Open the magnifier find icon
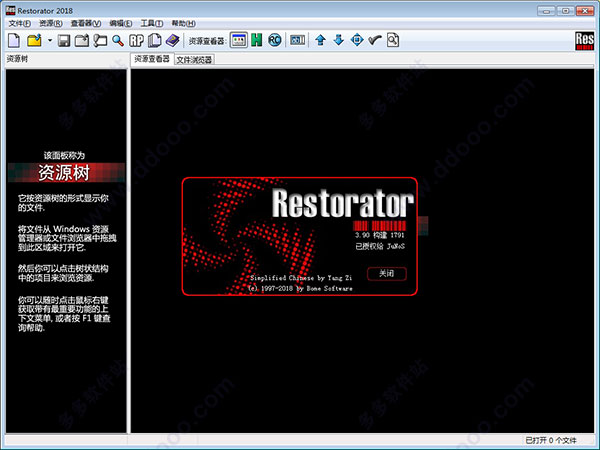Screen dimensions: 600x450 click(118, 40)
